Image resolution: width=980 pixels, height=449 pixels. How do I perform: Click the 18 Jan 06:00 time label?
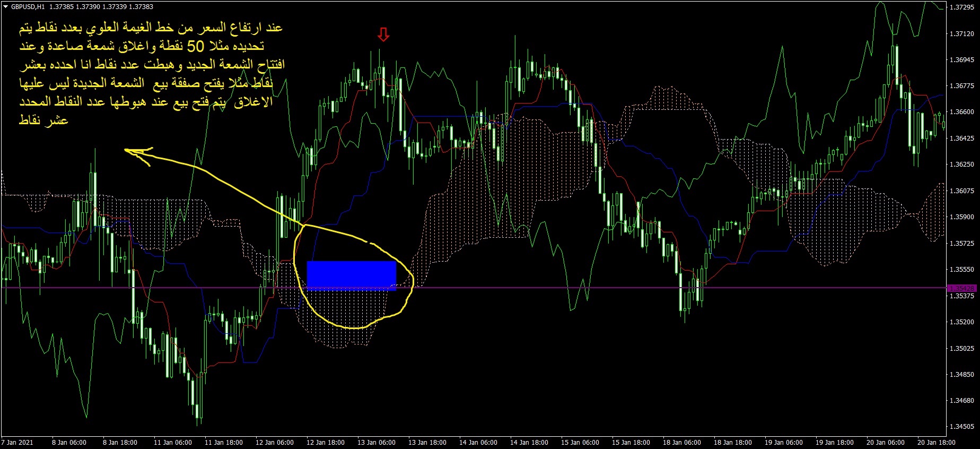click(x=681, y=442)
